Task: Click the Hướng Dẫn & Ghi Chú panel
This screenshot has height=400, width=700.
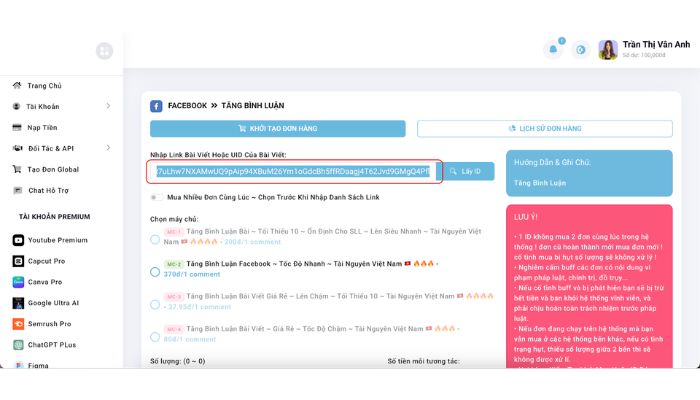Action: pyautogui.click(x=589, y=173)
